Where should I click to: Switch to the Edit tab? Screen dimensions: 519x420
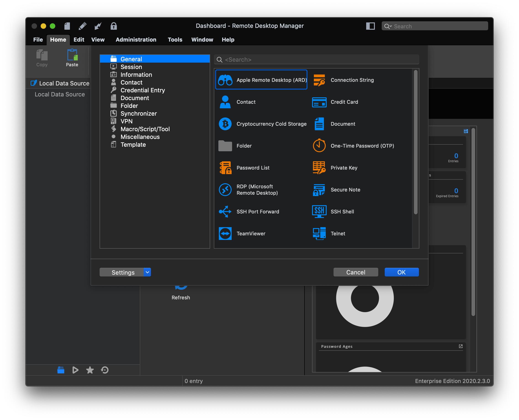tap(79, 40)
